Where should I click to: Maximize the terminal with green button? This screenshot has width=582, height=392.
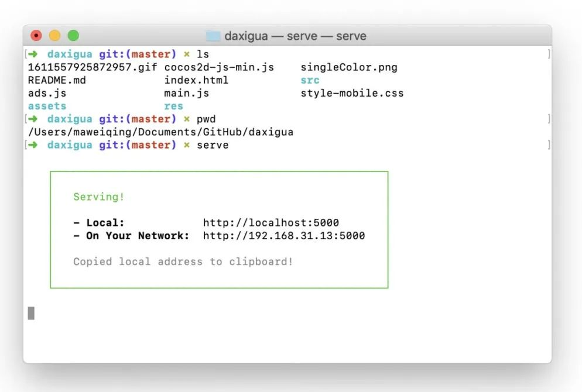(73, 36)
